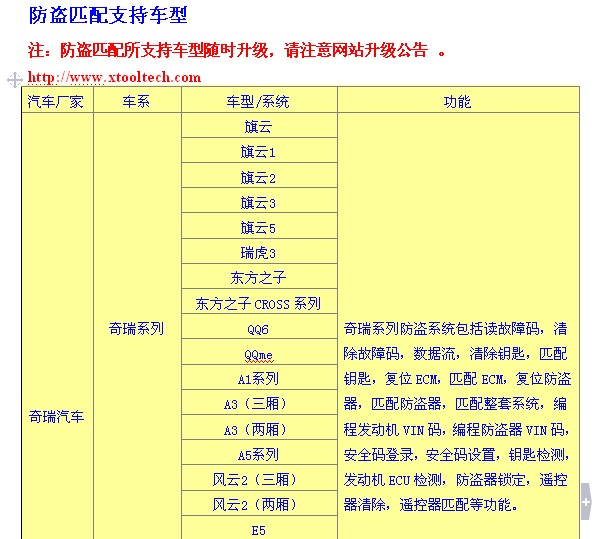Click the table move handle icon
The width and height of the screenshot is (600, 539).
tap(14, 79)
